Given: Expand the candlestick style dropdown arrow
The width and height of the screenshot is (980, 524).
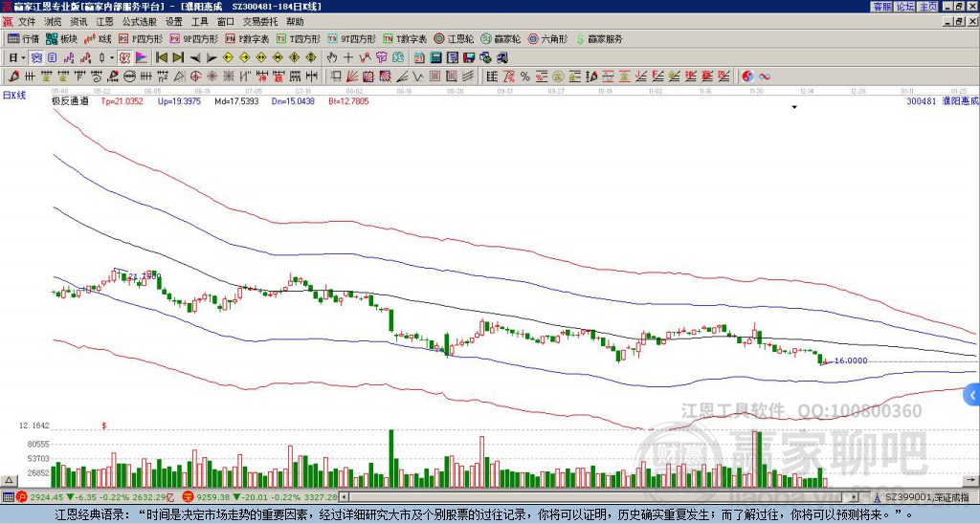Looking at the screenshot, I should [x=112, y=58].
